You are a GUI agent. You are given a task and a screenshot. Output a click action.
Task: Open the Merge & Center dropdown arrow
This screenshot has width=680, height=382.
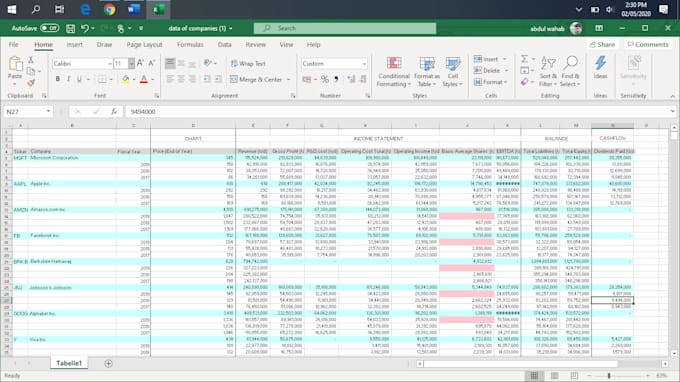pos(288,80)
